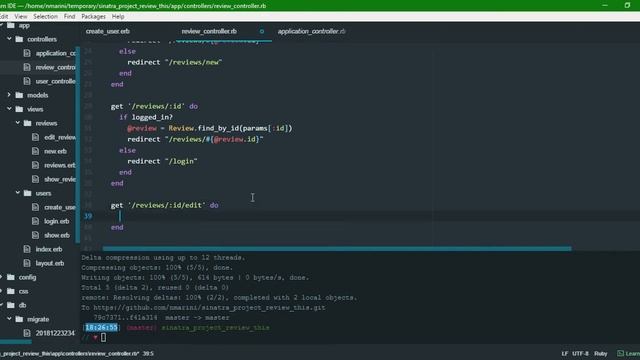
Task: Open the Help menu
Action: 118,16
